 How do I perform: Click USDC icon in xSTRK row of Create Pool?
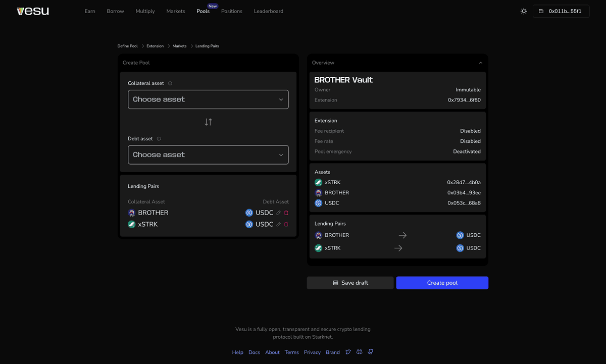pyautogui.click(x=249, y=224)
